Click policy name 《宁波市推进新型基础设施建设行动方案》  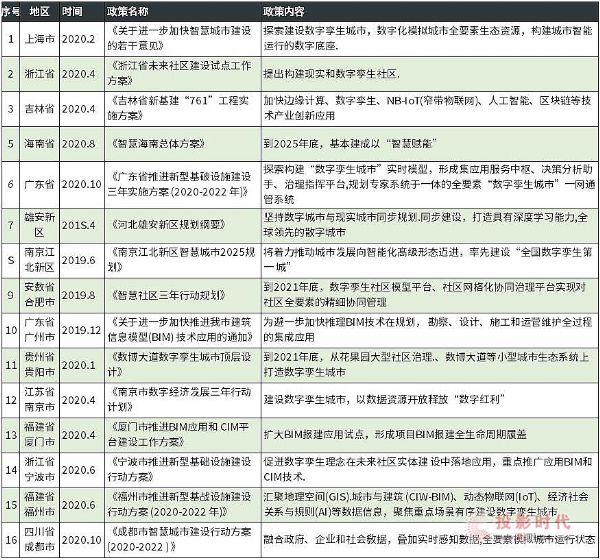point(179,469)
